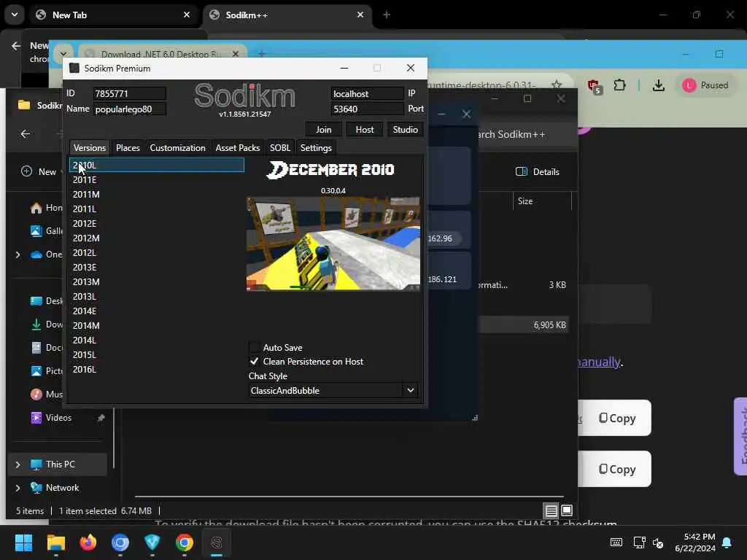The image size is (747, 560).
Task: Open the Chrome extensions puzzle icon
Action: click(619, 85)
